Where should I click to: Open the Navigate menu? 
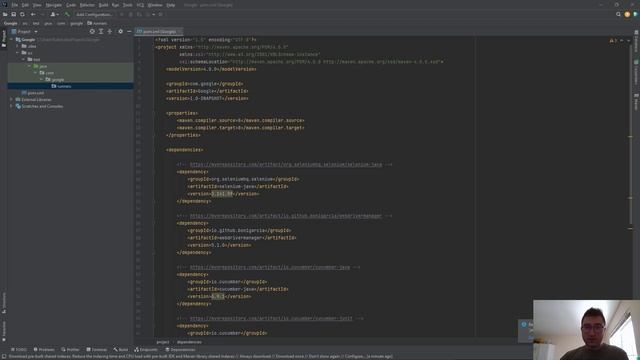click(x=53, y=5)
